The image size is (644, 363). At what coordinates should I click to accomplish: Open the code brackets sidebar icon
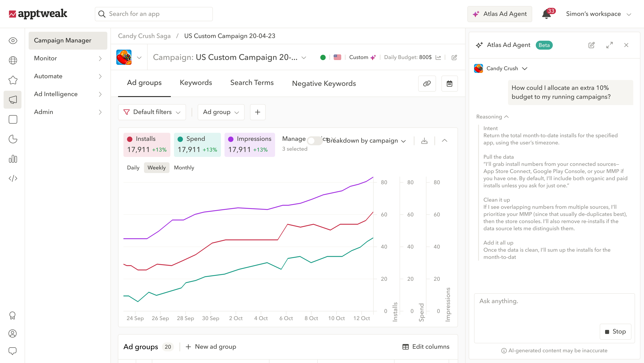pyautogui.click(x=13, y=178)
